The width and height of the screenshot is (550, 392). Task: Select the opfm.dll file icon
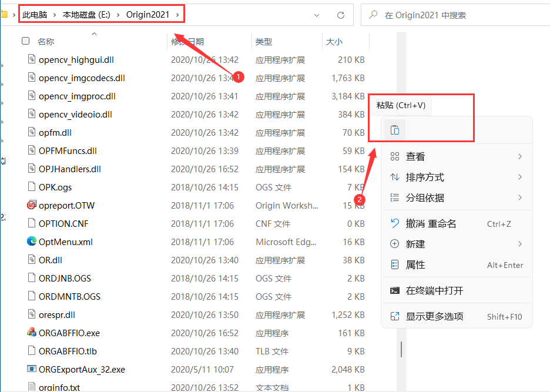tap(32, 132)
